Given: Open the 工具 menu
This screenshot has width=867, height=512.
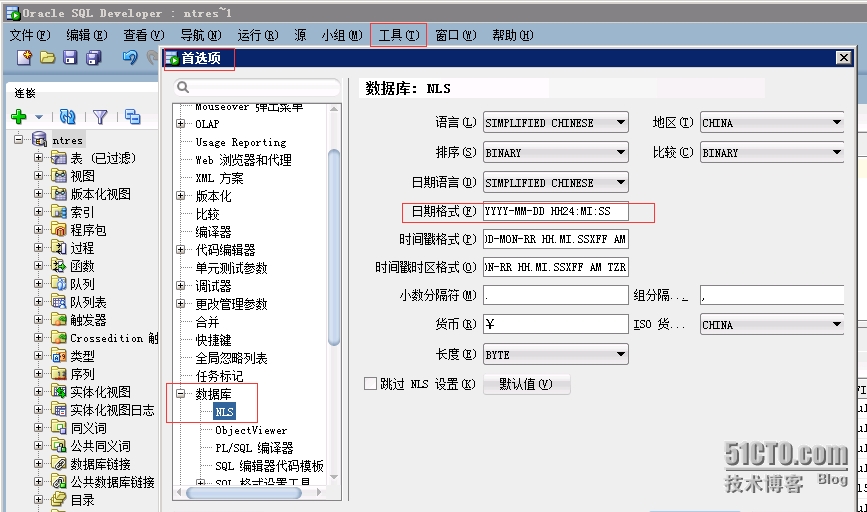Looking at the screenshot, I should pyautogui.click(x=399, y=35).
